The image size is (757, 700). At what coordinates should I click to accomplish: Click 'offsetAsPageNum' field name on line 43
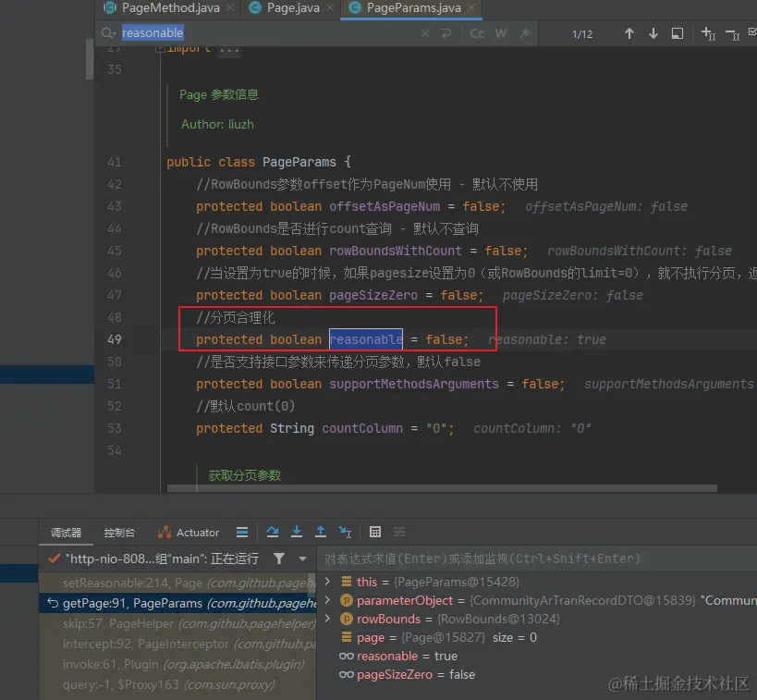click(x=385, y=207)
